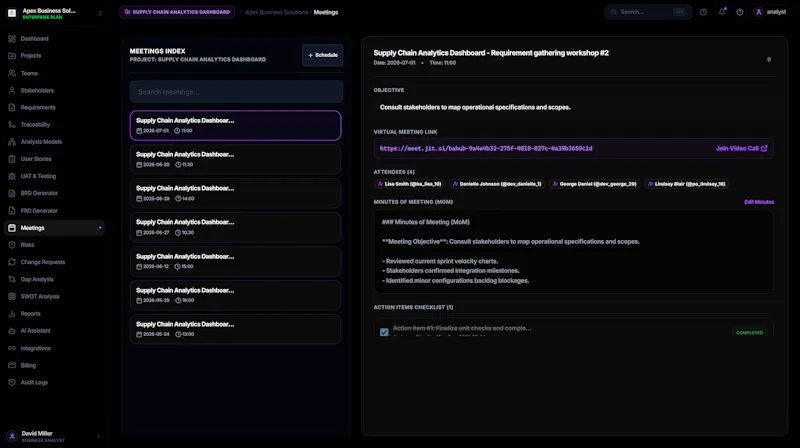Open Gap Analysis via its icon
The image size is (800, 448).
(12, 279)
